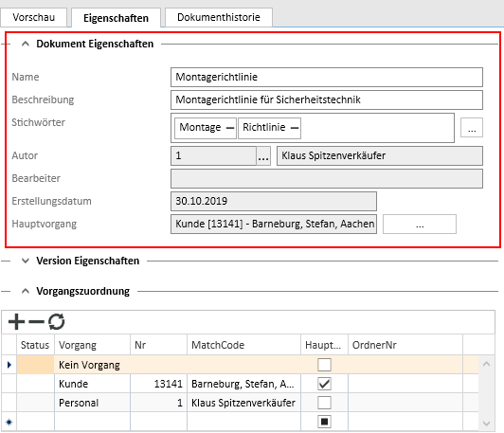
Task: Check Haupt box for Kein Vorgang row
Action: 324,365
